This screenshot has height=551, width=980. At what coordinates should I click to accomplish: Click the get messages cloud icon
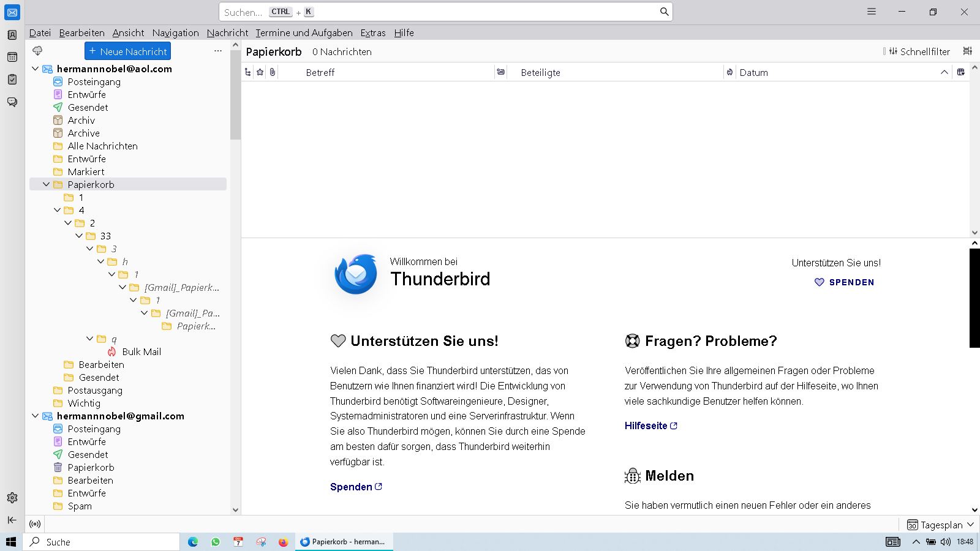[37, 51]
